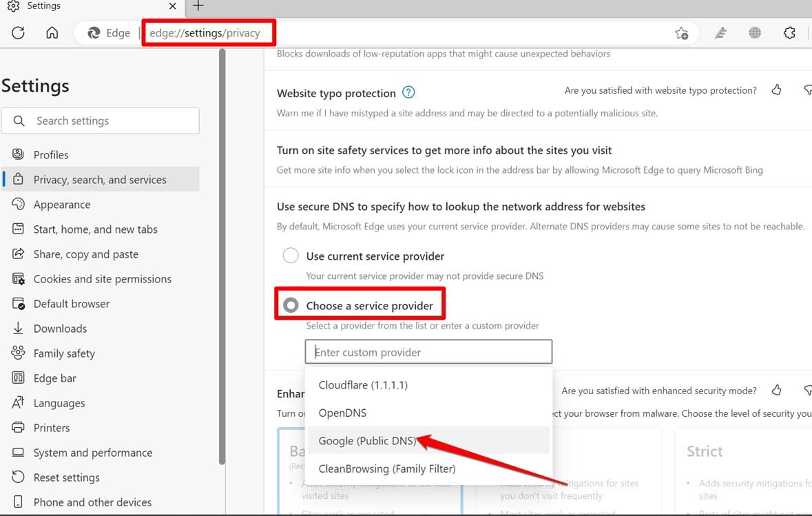The width and height of the screenshot is (812, 516).
Task: Click the Turn on site safety services heading
Action: click(444, 150)
